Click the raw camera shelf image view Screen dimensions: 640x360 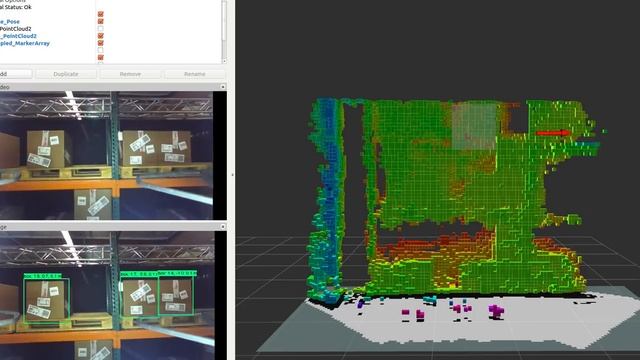(107, 156)
